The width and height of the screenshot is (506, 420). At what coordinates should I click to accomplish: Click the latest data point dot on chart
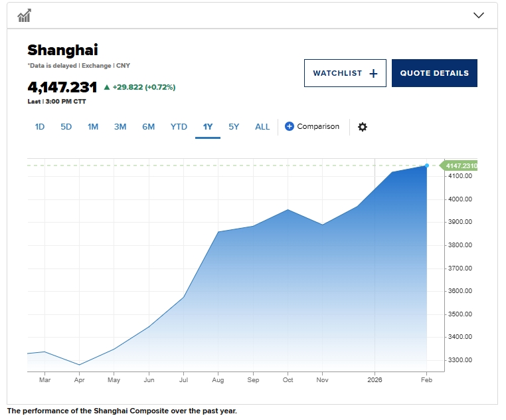427,165
